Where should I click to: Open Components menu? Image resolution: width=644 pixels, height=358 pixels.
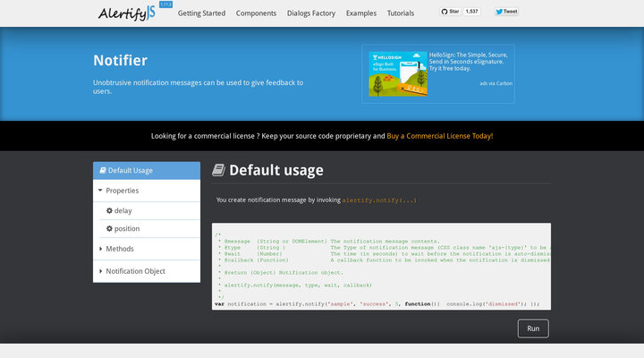[x=256, y=13]
